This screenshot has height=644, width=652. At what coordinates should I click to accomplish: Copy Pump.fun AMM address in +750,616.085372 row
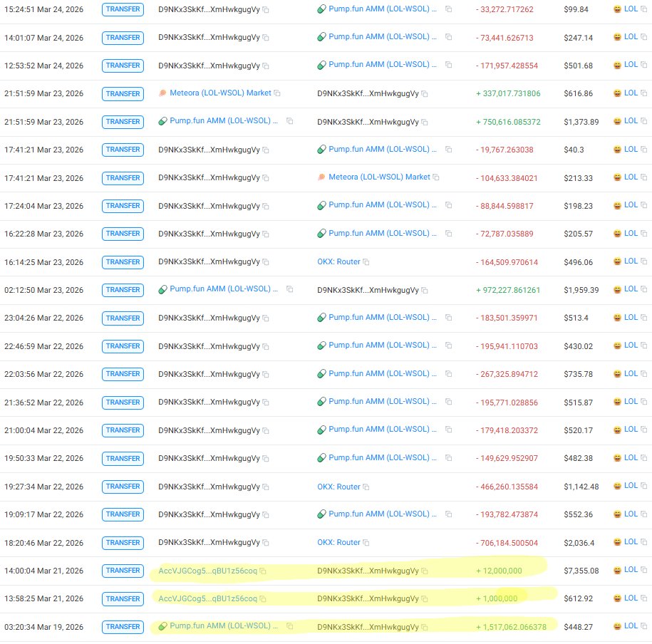[x=289, y=121]
